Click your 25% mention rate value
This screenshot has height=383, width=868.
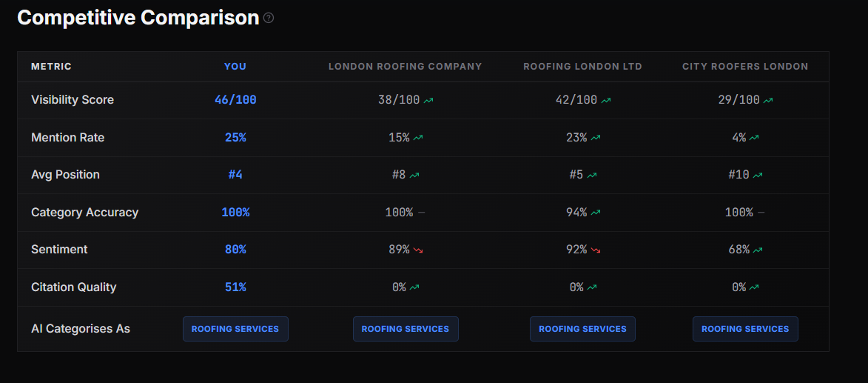click(235, 138)
